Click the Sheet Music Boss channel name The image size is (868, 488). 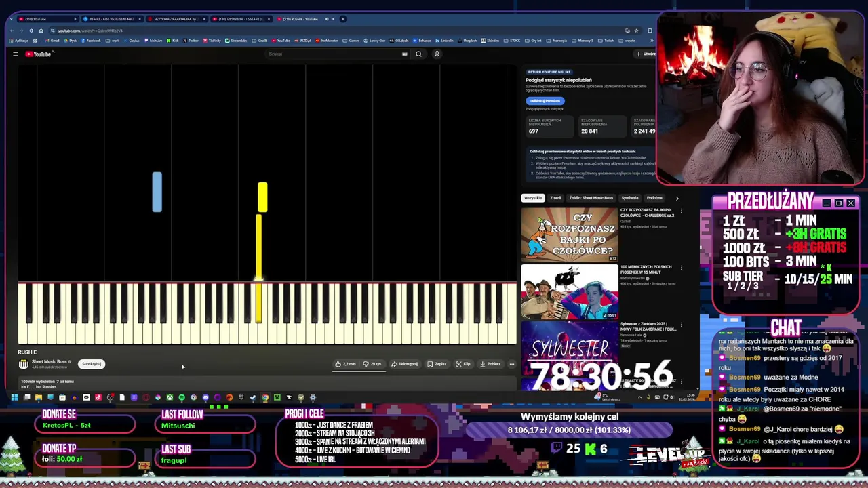coord(50,362)
